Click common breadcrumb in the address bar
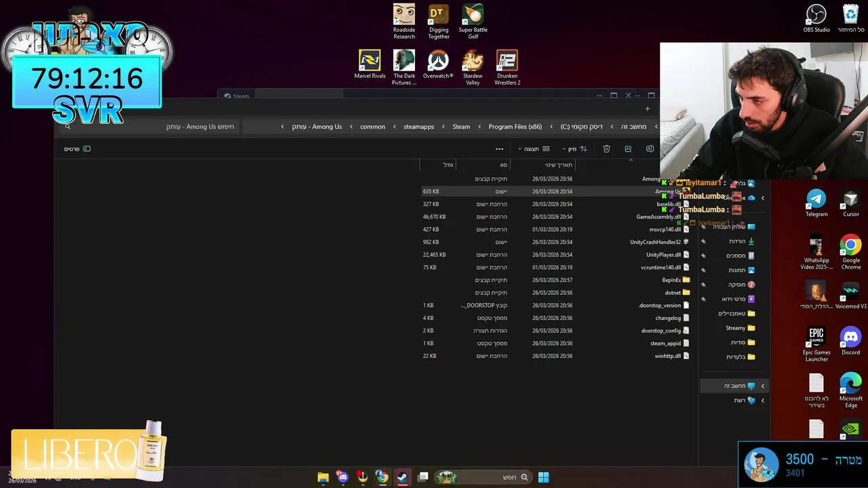The height and width of the screenshot is (488, 868). (x=372, y=127)
